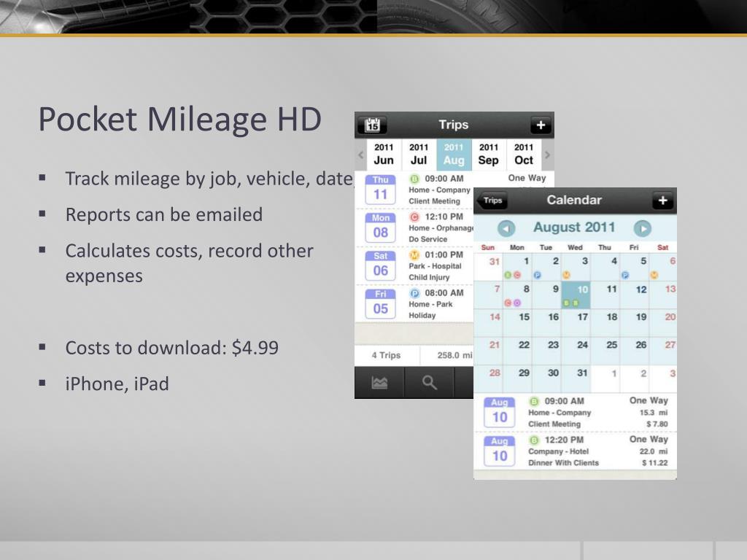Click the red C category icon at 12:10 PM

tap(414, 217)
